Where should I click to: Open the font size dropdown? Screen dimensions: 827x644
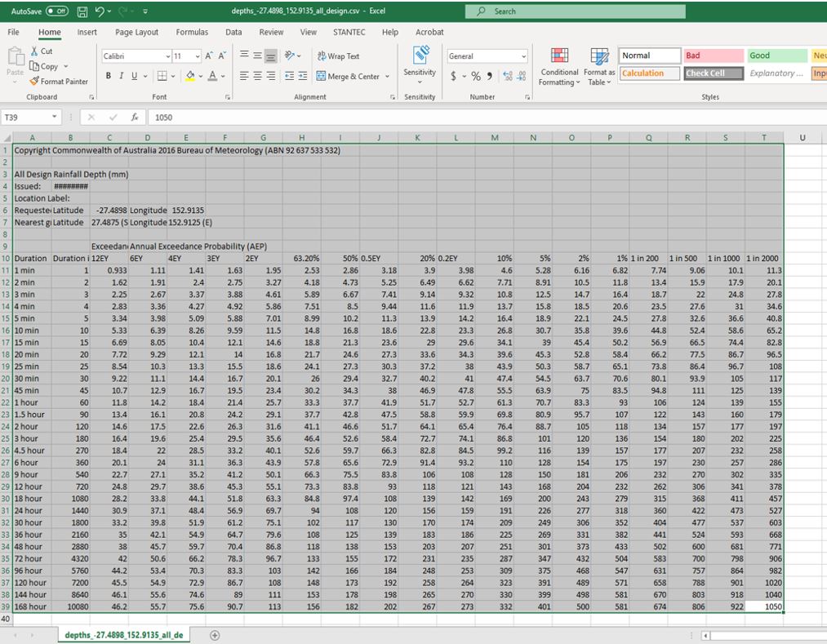tap(198, 56)
